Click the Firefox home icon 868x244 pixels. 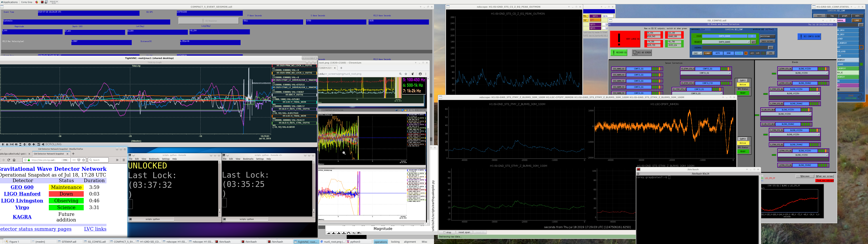click(x=14, y=160)
